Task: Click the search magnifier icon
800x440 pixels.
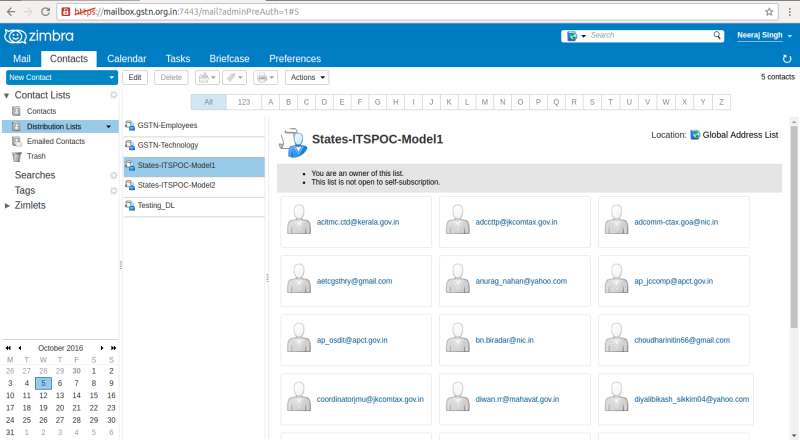Action: (717, 35)
